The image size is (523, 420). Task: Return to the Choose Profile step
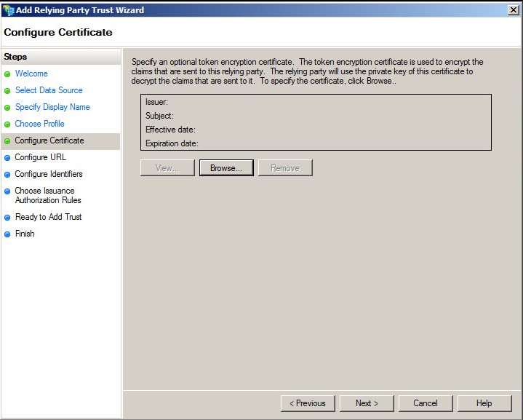39,124
